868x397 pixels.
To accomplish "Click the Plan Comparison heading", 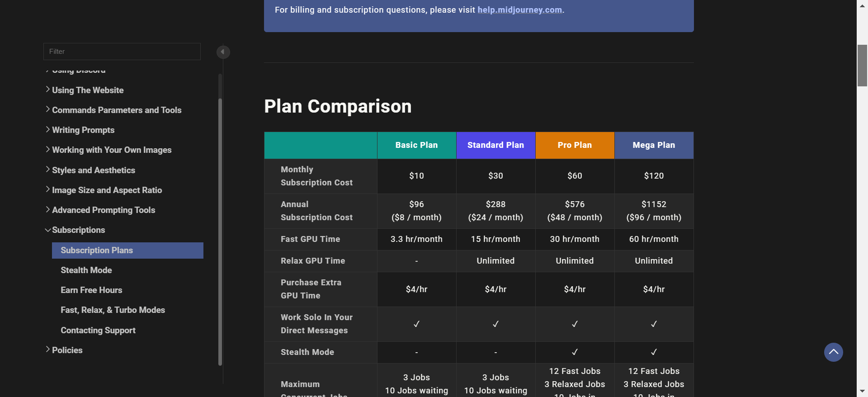I will [x=338, y=107].
